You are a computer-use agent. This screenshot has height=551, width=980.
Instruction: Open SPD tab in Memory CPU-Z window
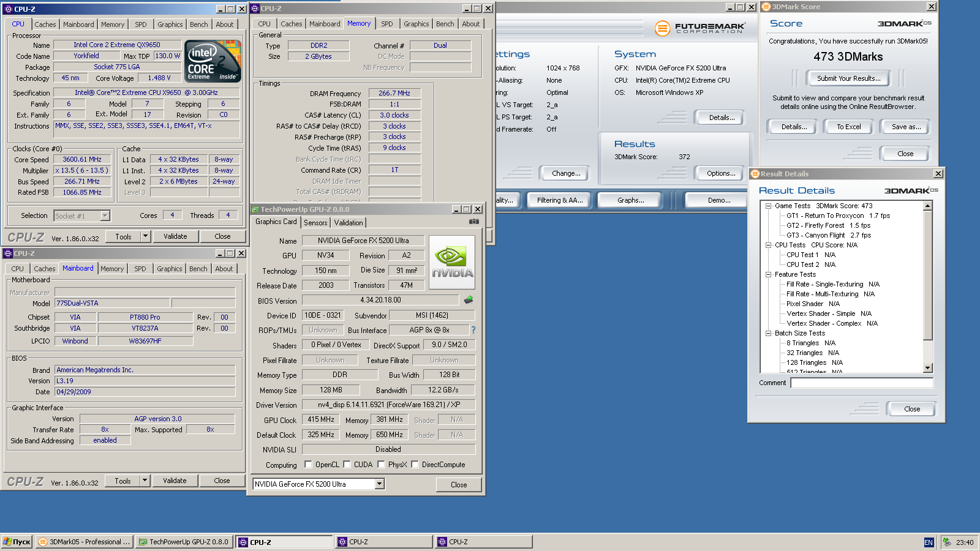point(387,24)
